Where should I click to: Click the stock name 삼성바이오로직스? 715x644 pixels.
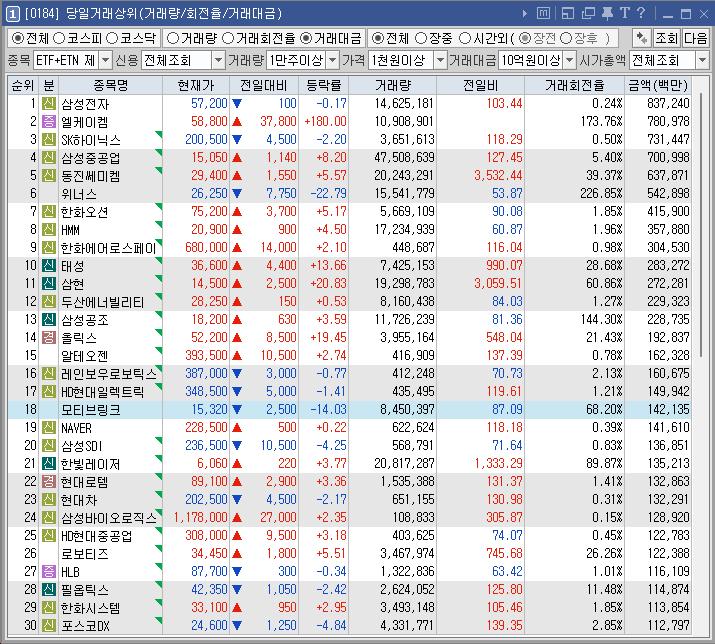(109, 518)
